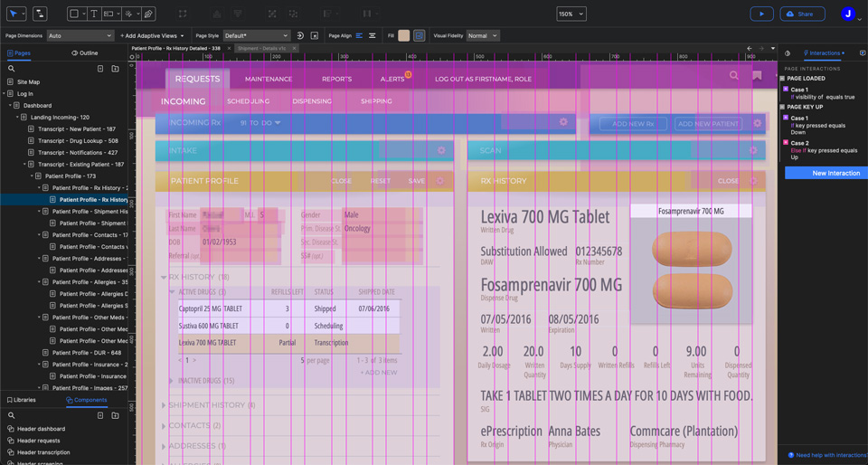868x465 pixels.
Task: Add a new page in Pages panel
Action: (x=101, y=69)
